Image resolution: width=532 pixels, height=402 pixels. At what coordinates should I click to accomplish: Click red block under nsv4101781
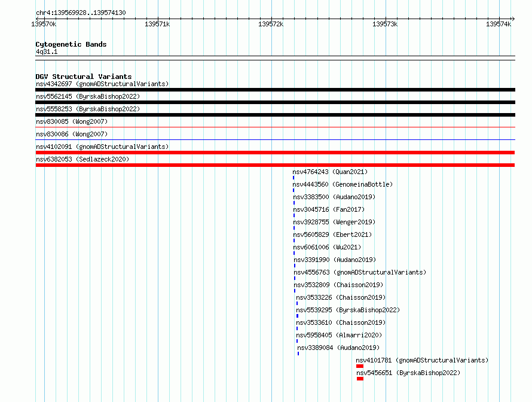coord(360,366)
